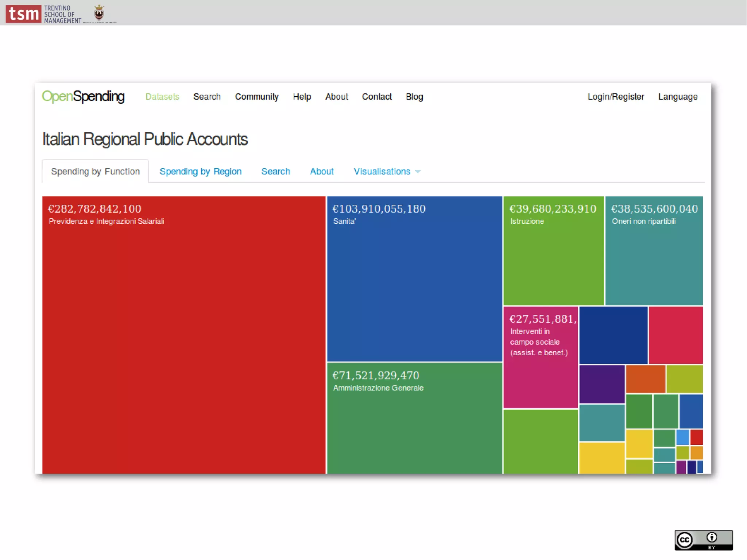Screen dimensions: 747x560
Task: Select the Spending by Function tab
Action: pyautogui.click(x=95, y=171)
